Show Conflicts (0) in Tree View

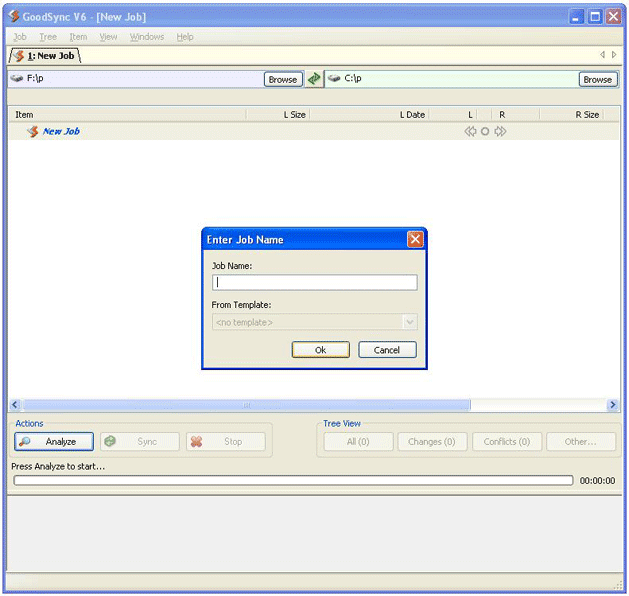click(x=507, y=442)
